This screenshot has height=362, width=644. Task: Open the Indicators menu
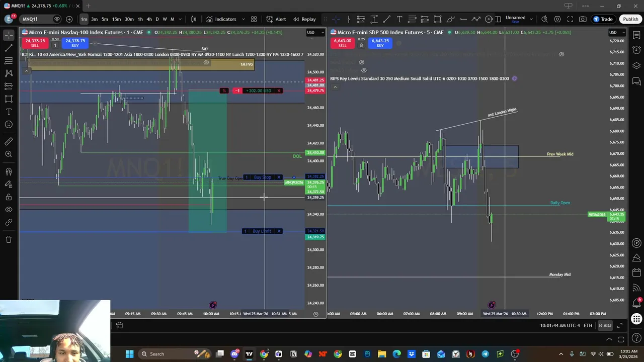tap(221, 19)
